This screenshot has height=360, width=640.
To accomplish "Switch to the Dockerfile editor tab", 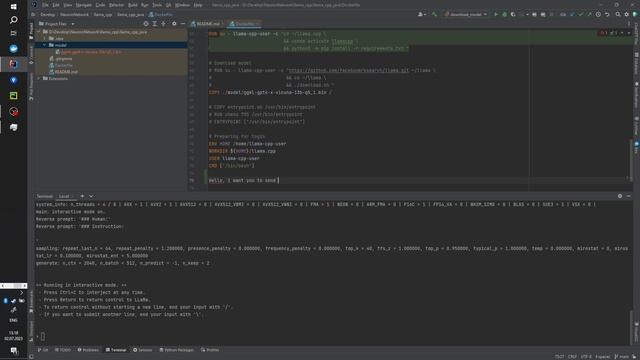I will tap(244, 24).
